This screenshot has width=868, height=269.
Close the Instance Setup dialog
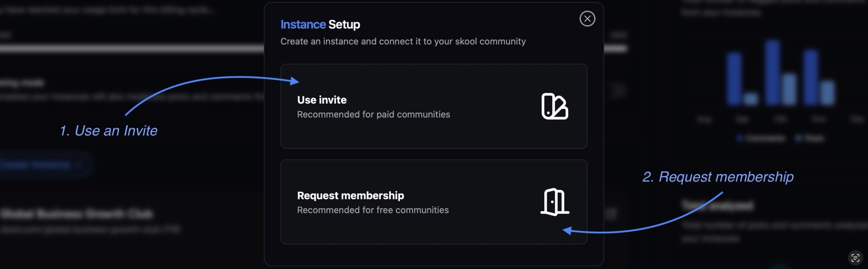pyautogui.click(x=587, y=19)
